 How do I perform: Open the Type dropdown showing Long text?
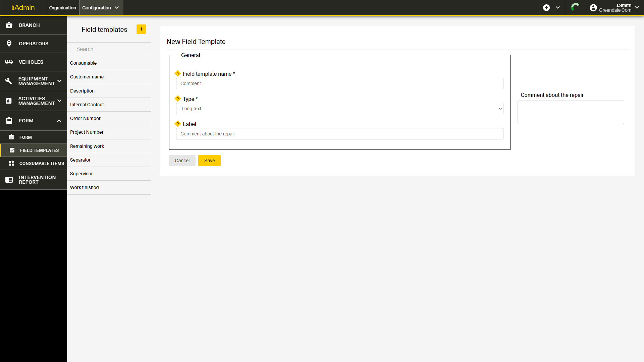(339, 109)
